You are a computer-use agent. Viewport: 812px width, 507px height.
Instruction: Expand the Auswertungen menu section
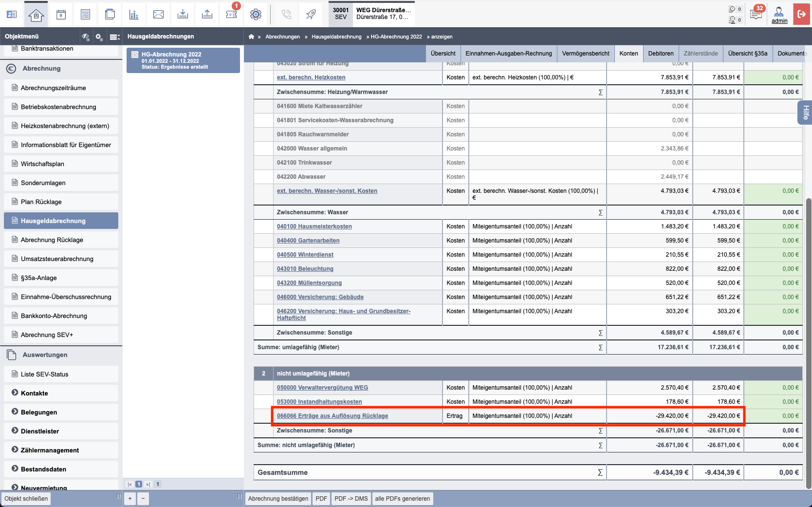click(61, 355)
